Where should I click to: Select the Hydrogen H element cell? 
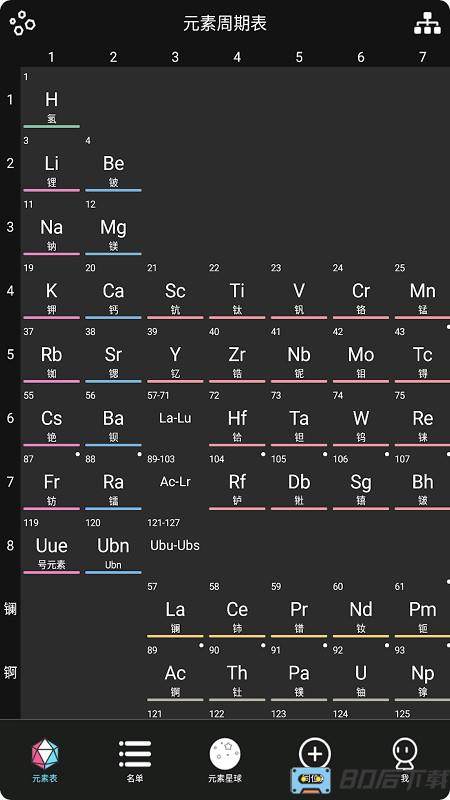click(x=52, y=100)
